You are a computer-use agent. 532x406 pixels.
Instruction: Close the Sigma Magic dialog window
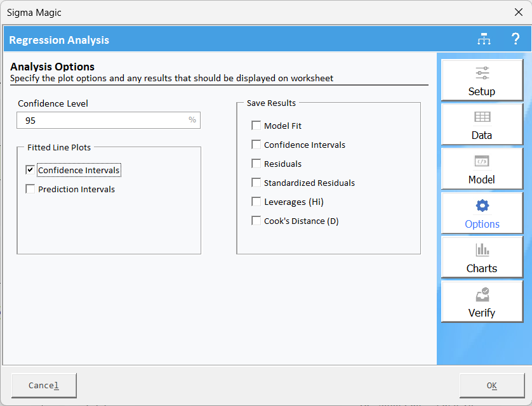click(x=519, y=12)
